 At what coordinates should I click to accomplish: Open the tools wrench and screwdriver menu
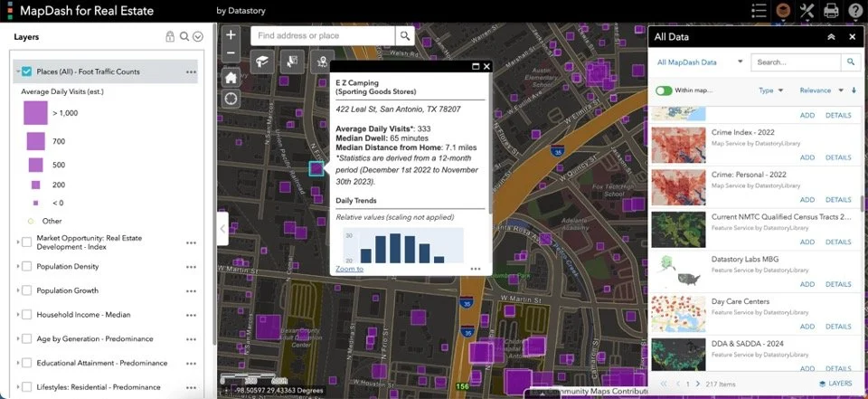tap(807, 11)
